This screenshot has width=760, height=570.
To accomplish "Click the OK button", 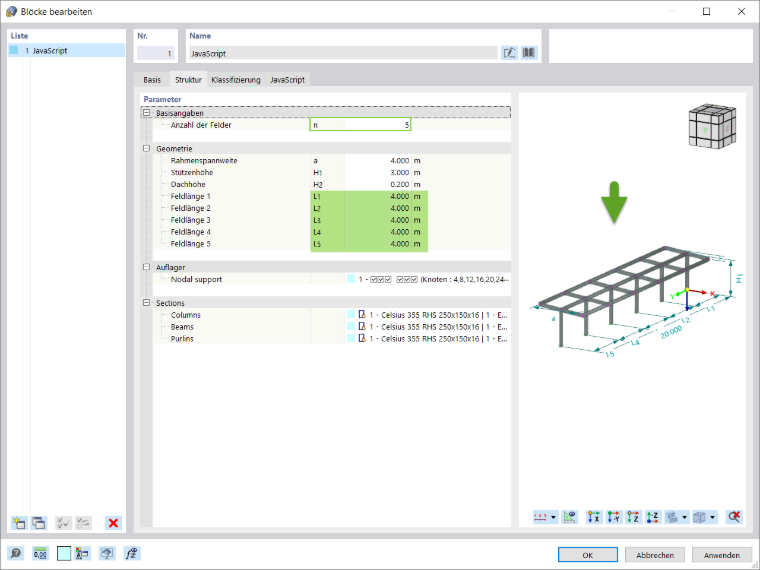I will [587, 554].
